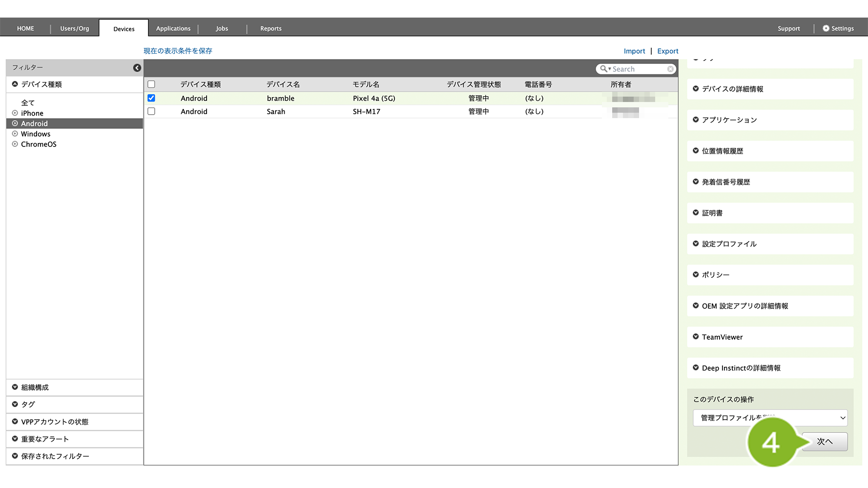Open the device operation dropdown
868x488 pixels.
770,418
